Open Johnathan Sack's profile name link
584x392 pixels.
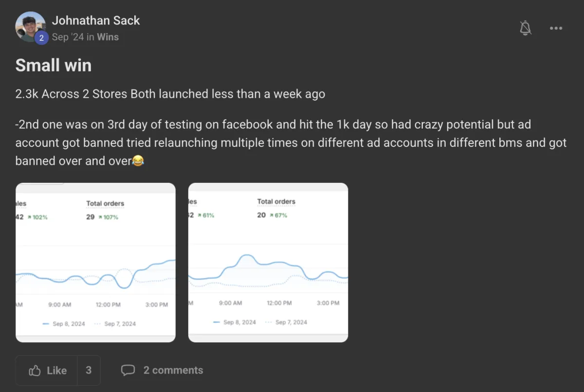pyautogui.click(x=96, y=20)
